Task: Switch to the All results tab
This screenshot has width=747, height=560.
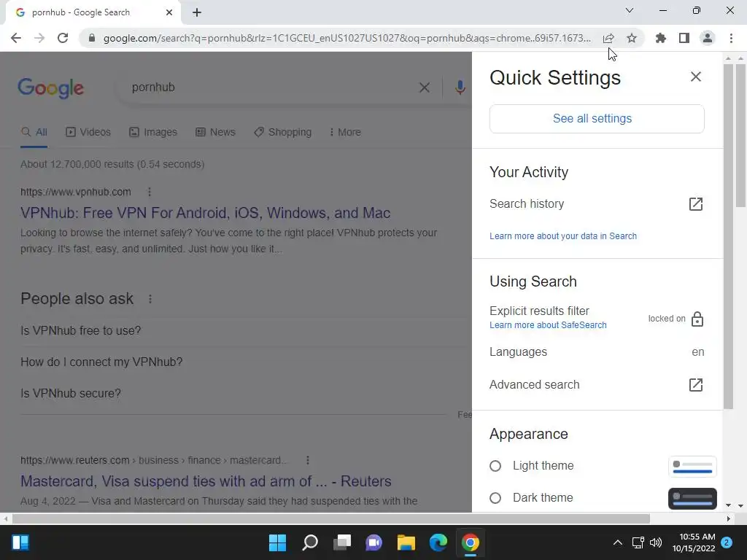Action: [34, 133]
